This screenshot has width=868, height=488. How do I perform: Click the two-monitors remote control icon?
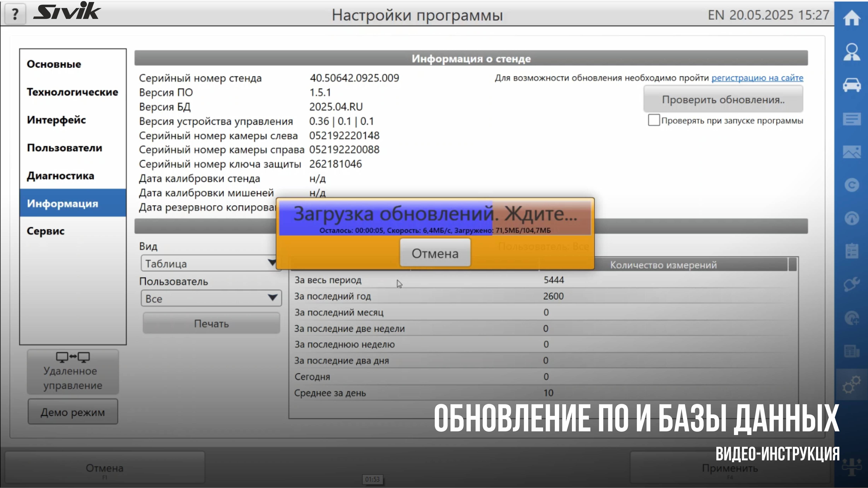pyautogui.click(x=73, y=357)
